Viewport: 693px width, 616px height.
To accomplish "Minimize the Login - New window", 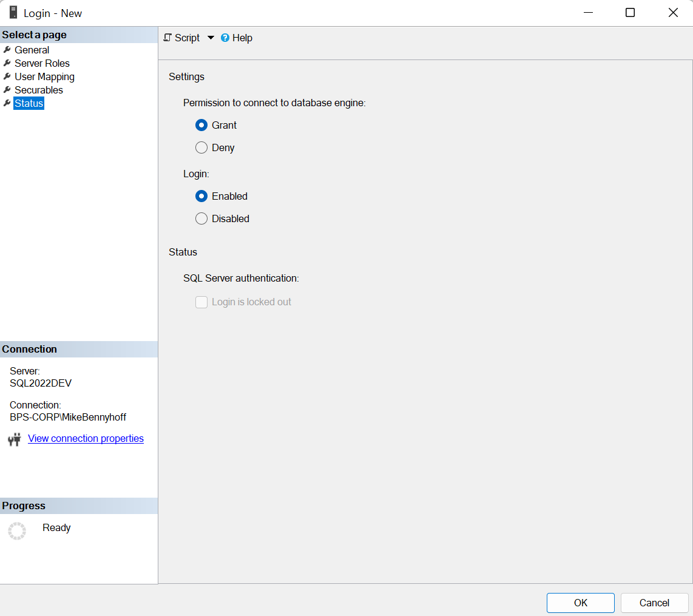I will [588, 12].
